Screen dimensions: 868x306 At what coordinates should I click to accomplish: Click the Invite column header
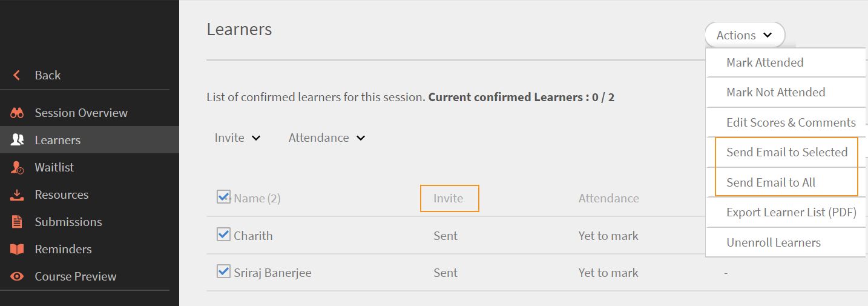[x=448, y=198]
